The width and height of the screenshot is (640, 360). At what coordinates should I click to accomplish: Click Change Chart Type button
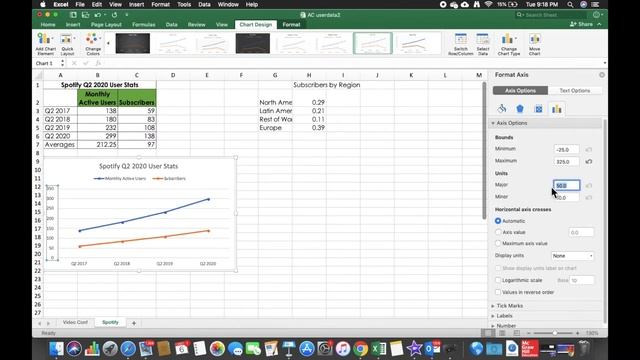509,44
